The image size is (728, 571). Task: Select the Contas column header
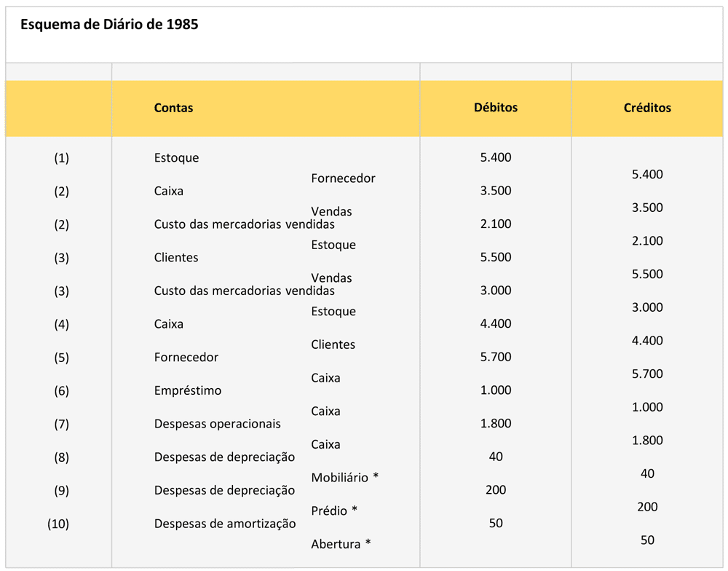pos(173,108)
